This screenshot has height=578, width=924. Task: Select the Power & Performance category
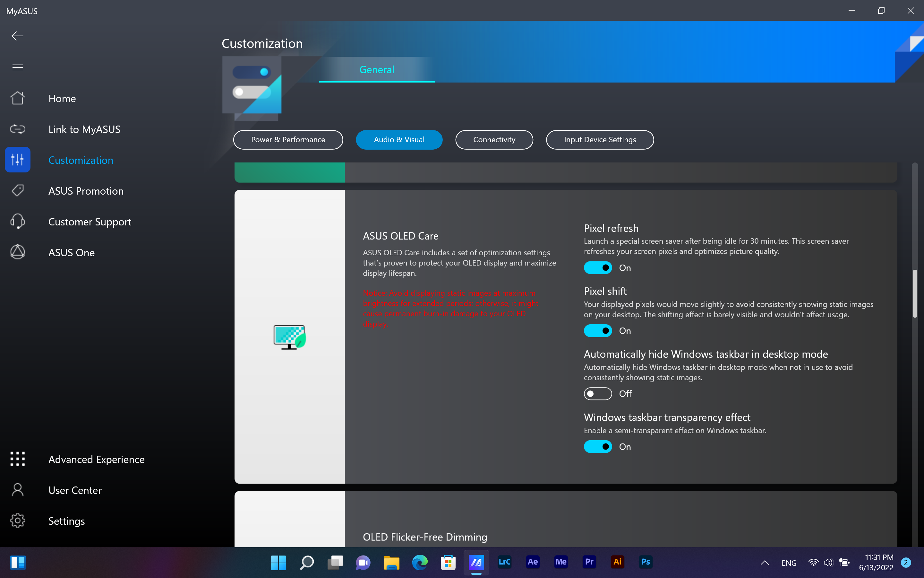[x=288, y=140]
